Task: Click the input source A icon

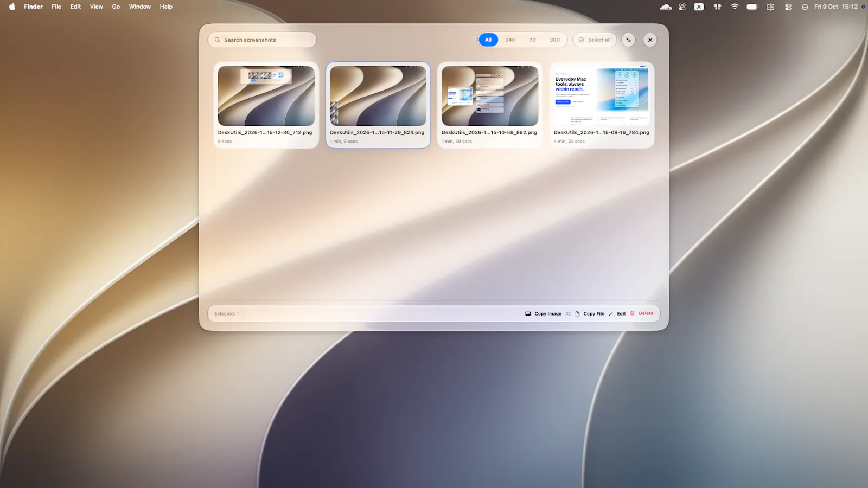Action: click(699, 7)
